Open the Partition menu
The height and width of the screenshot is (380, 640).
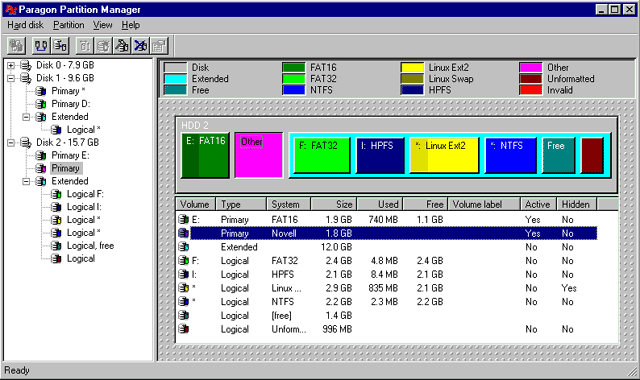(69, 25)
